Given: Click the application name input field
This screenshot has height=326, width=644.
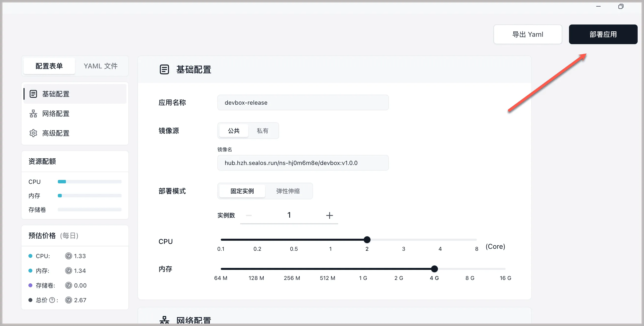Looking at the screenshot, I should click(303, 102).
